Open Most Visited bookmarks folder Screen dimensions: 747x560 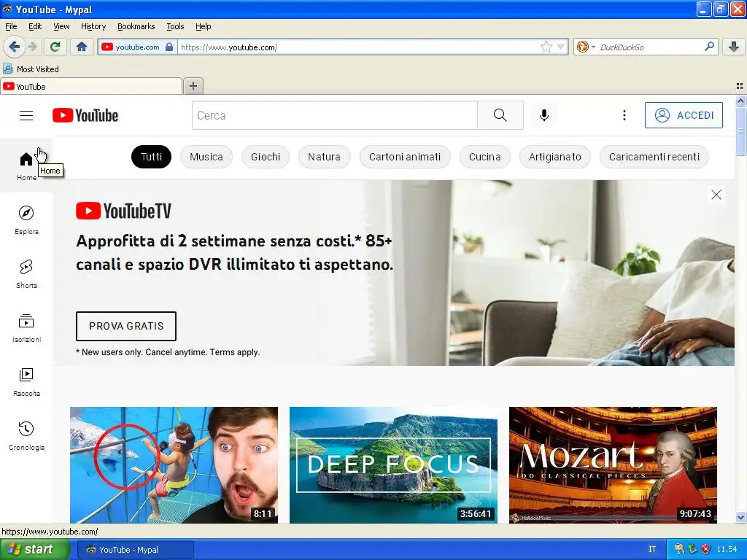pos(31,69)
